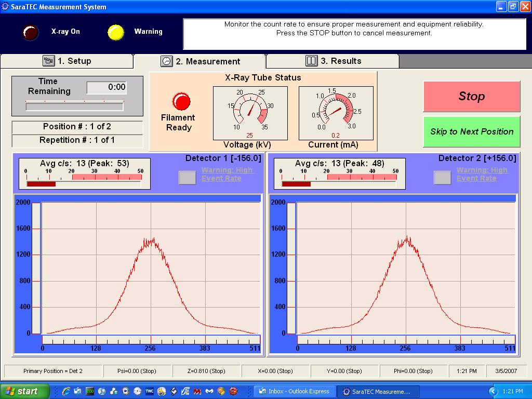Toggle Detector 2 high event rate indicator box
This screenshot has height=399, width=532.
[442, 178]
